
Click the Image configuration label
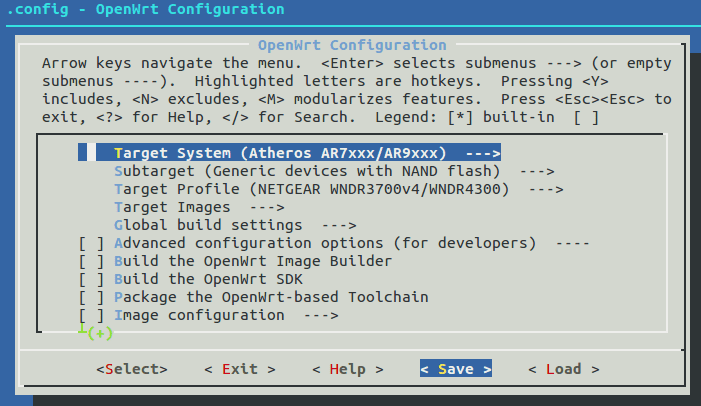point(199,315)
